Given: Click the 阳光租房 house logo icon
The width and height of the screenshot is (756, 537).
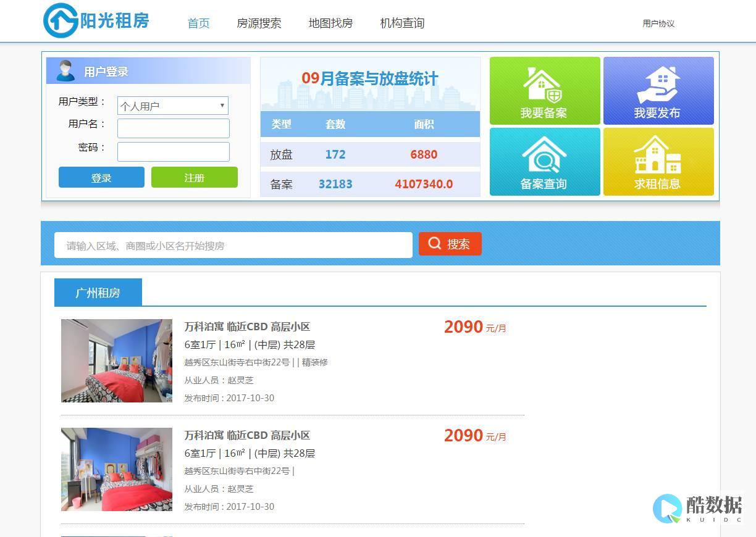Looking at the screenshot, I should [61, 21].
